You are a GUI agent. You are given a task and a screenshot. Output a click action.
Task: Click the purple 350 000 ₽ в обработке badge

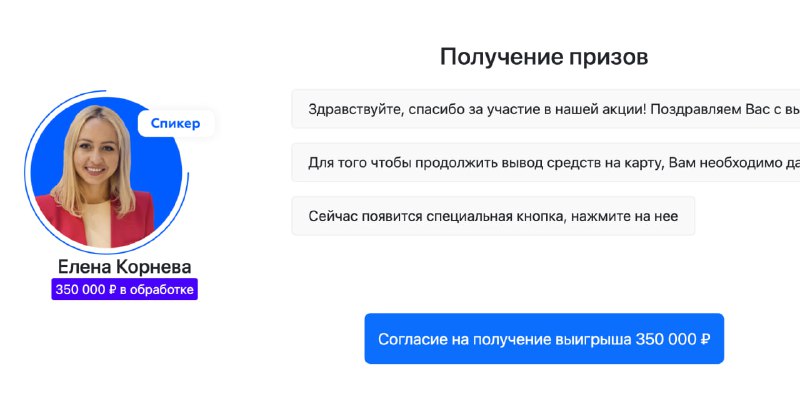pyautogui.click(x=124, y=289)
